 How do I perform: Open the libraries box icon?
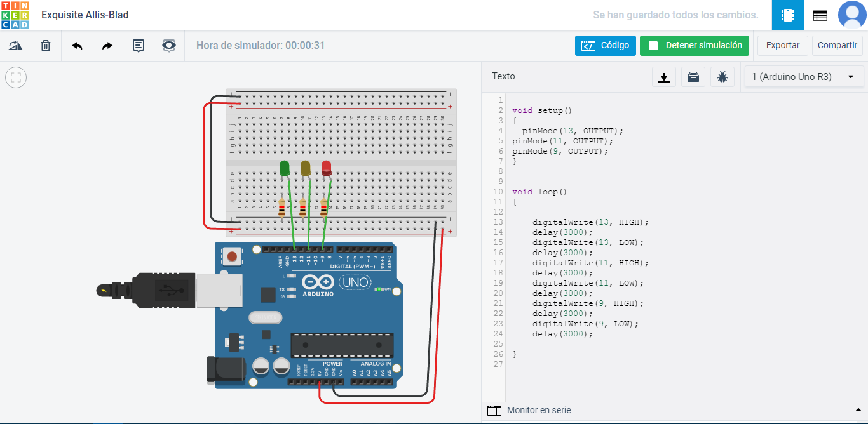click(x=693, y=77)
